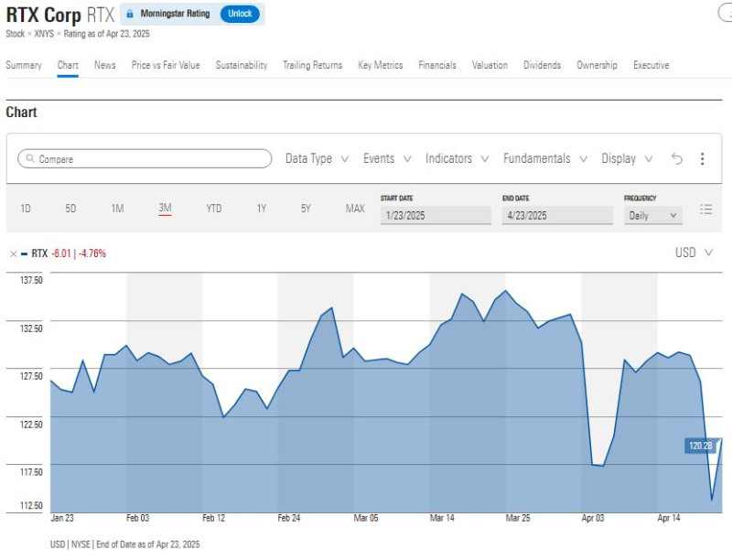The height and width of the screenshot is (560, 732).
Task: Open the Sustainability tab
Action: tap(242, 65)
